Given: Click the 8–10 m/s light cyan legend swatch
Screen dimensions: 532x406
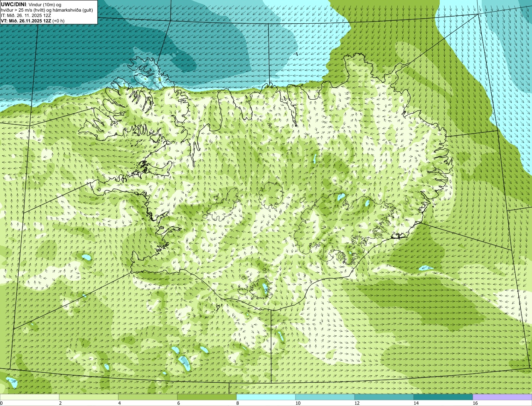Looking at the screenshot, I should point(266,397).
